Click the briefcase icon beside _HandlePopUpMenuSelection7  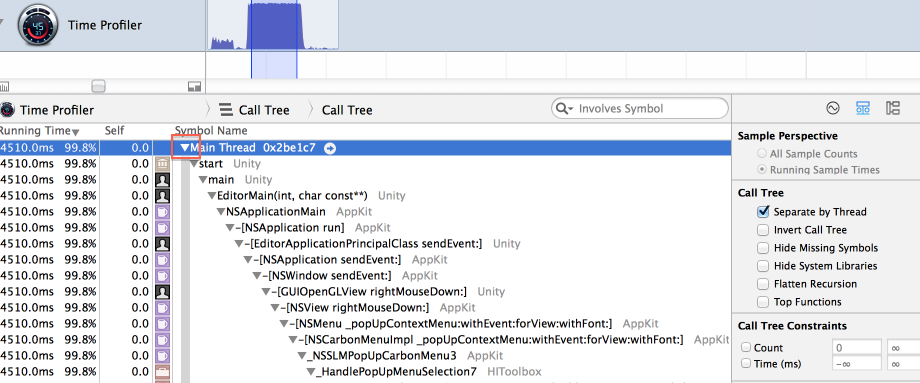tap(162, 372)
